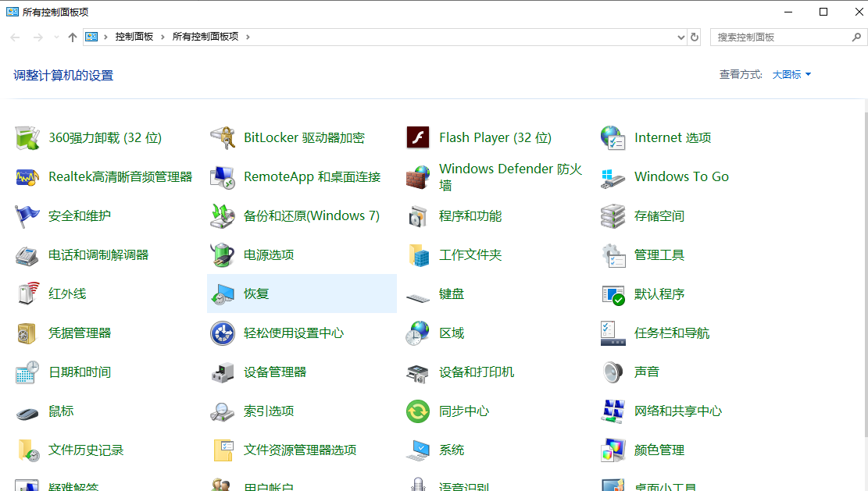Image resolution: width=868 pixels, height=491 pixels.
Task: Open 颜色管理 icon
Action: pyautogui.click(x=613, y=450)
